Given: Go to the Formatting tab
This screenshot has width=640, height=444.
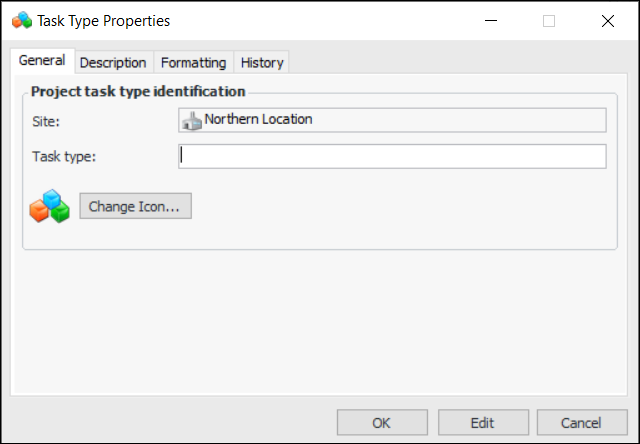Looking at the screenshot, I should (x=193, y=62).
